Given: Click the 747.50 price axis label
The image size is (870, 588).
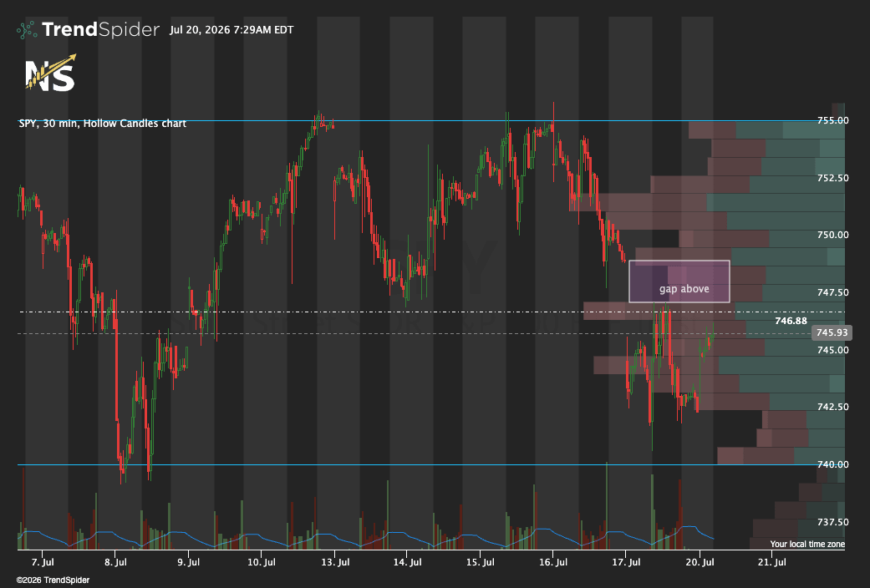Looking at the screenshot, I should coord(833,292).
